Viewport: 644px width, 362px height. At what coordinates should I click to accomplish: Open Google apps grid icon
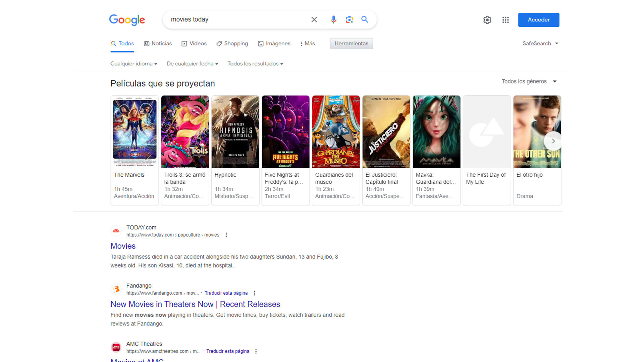point(505,20)
